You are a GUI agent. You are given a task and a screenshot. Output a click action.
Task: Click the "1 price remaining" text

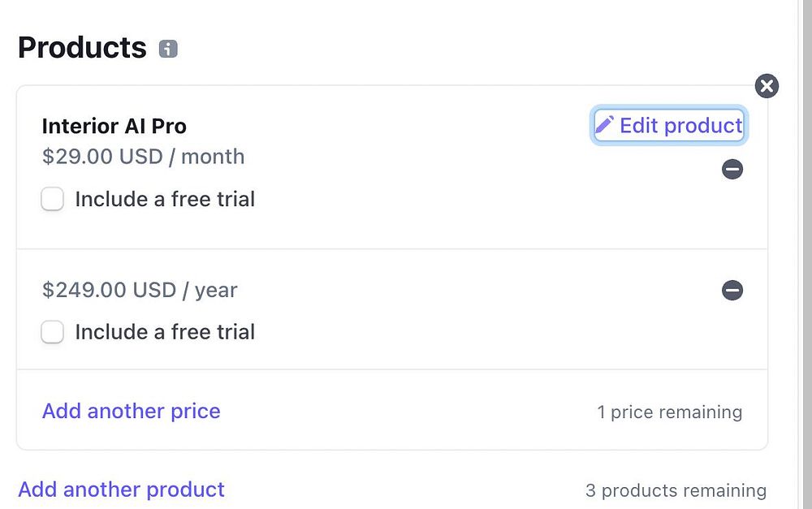click(x=669, y=412)
